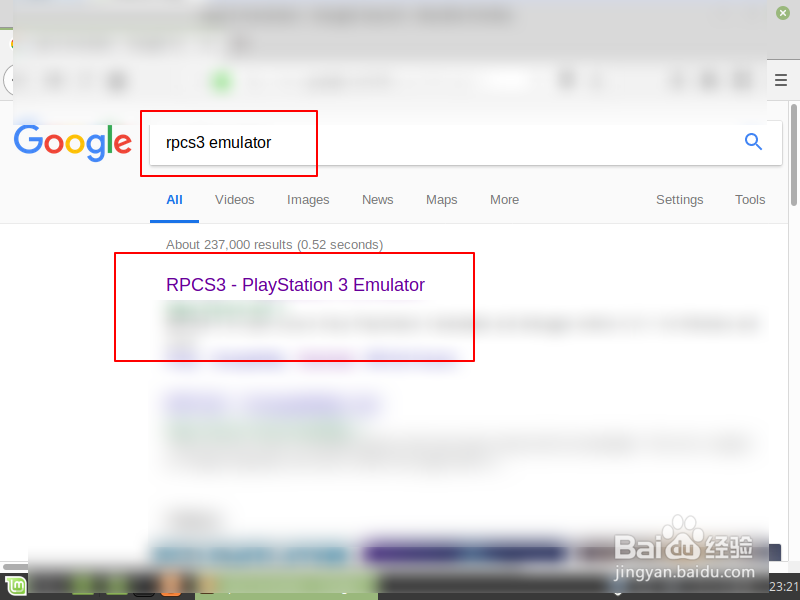Image resolution: width=800 pixels, height=600 pixels.
Task: Open the News results tab
Action: coord(378,200)
